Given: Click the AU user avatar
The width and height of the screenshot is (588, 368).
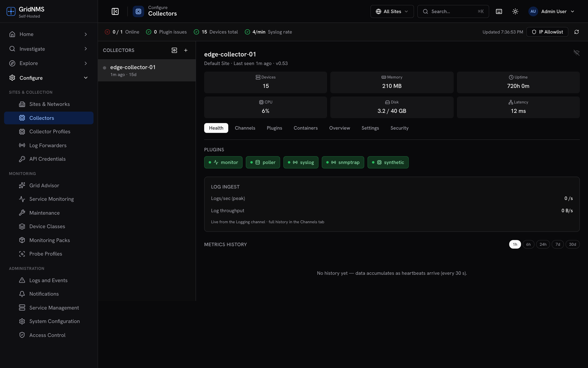Looking at the screenshot, I should tap(533, 11).
